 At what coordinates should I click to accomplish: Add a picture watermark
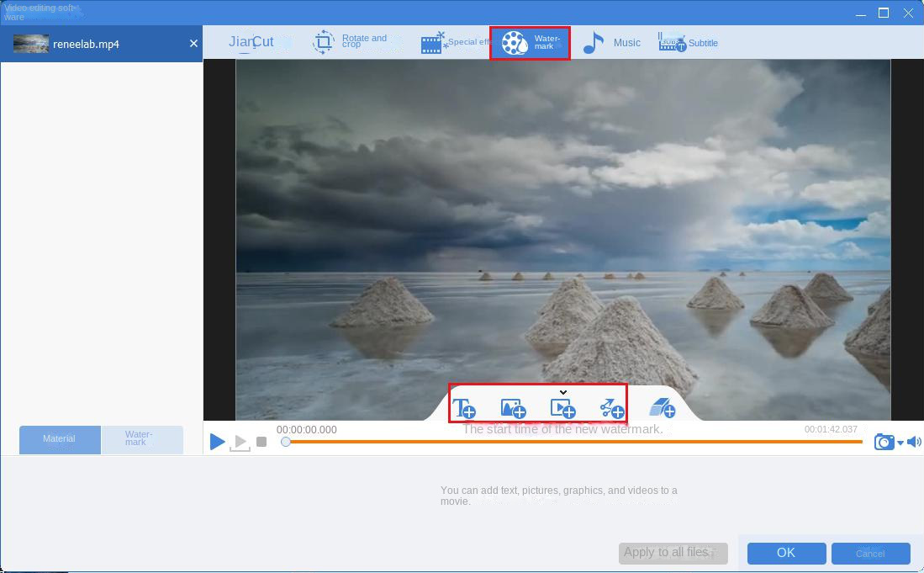pyautogui.click(x=513, y=409)
